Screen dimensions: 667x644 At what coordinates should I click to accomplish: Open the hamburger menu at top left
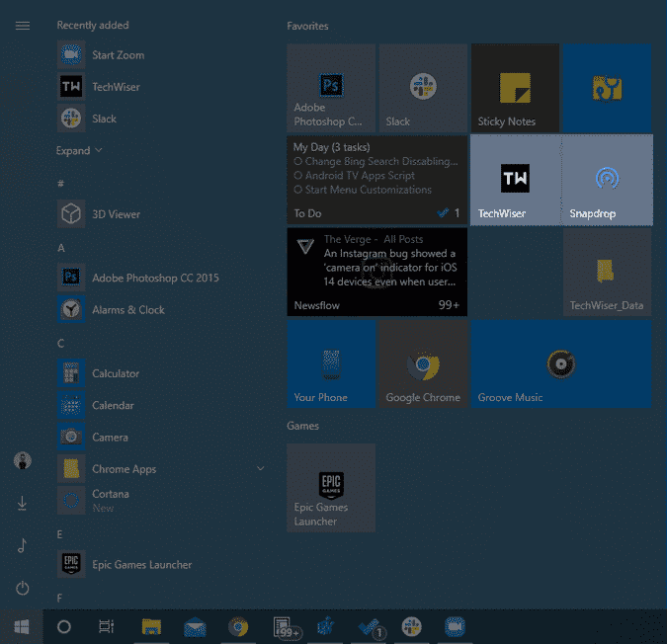(x=22, y=26)
